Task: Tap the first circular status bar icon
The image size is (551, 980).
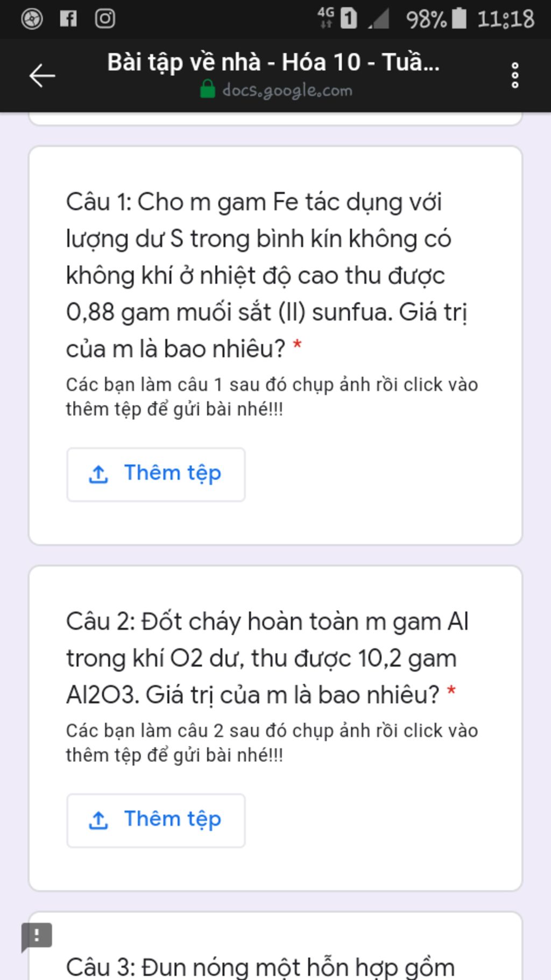Action: point(32,19)
